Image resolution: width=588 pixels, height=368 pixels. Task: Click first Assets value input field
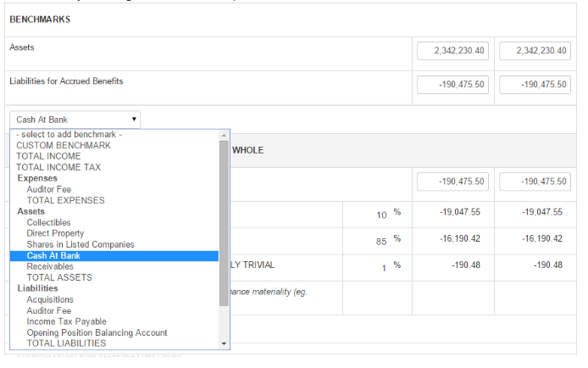(452, 51)
